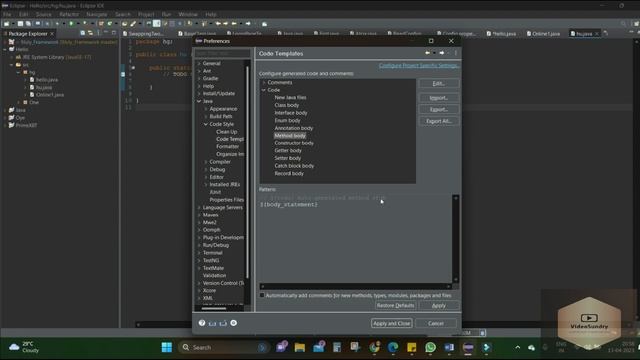The image size is (640, 360).
Task: Select Online1.java in Package Explorer
Action: click(x=49, y=95)
